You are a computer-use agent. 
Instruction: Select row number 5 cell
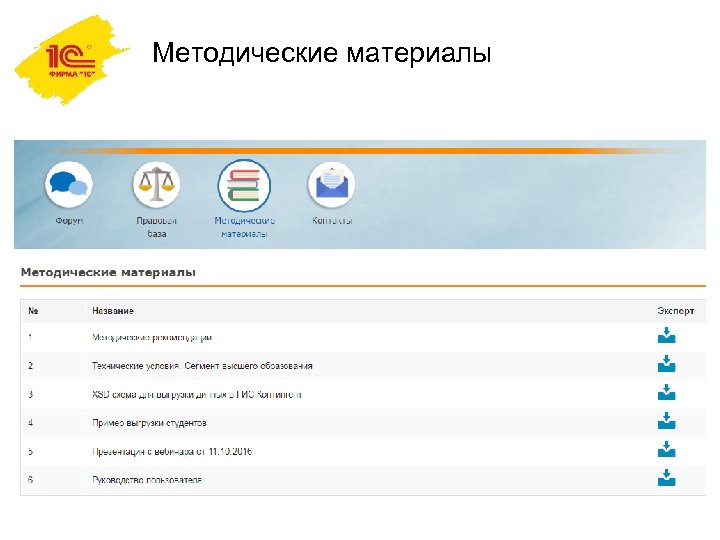click(30, 451)
